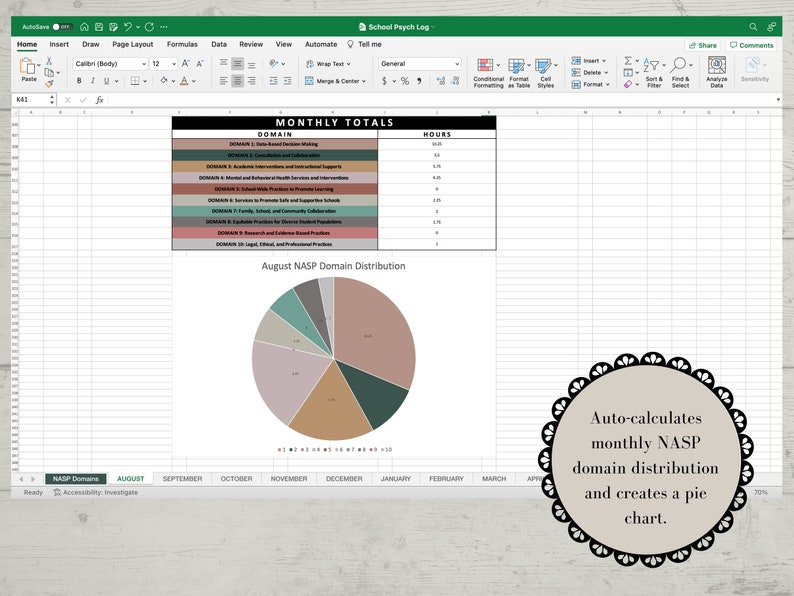Open the Data ribbon tab
The image size is (794, 596).
point(219,45)
